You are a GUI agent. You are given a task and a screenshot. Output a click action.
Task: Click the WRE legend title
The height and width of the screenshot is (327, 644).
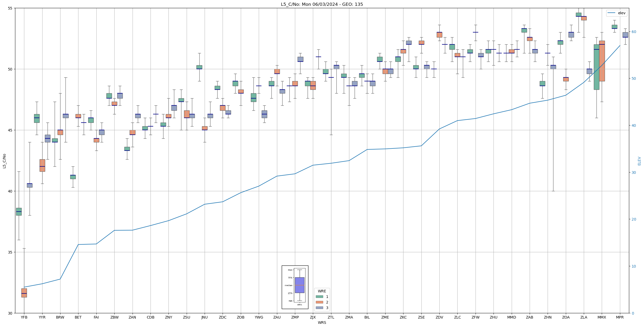click(322, 291)
